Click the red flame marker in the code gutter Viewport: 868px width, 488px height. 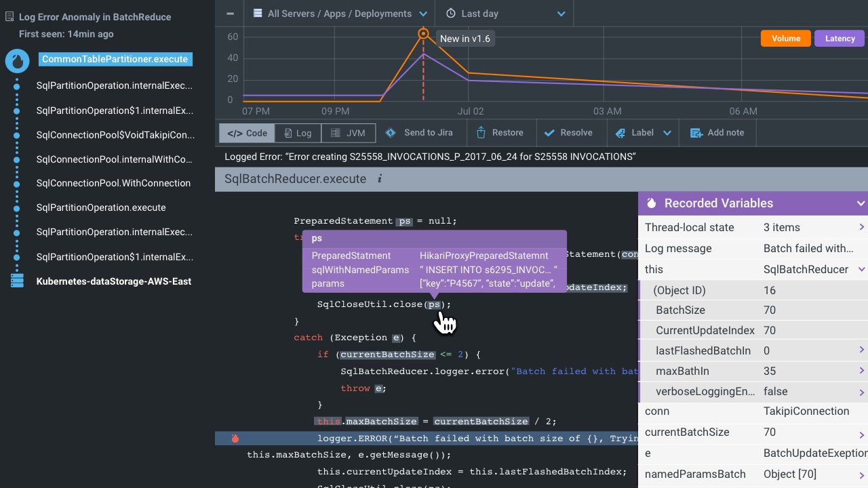pyautogui.click(x=235, y=439)
